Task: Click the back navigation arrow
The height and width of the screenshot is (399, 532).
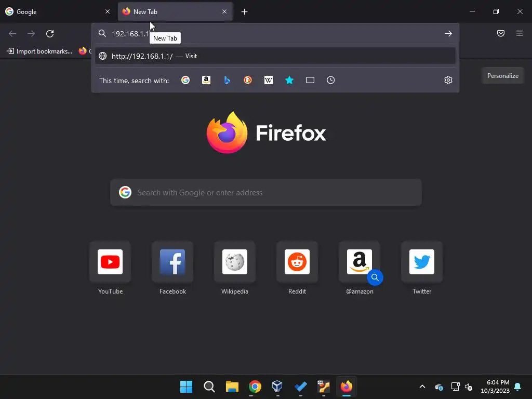Action: (12, 34)
